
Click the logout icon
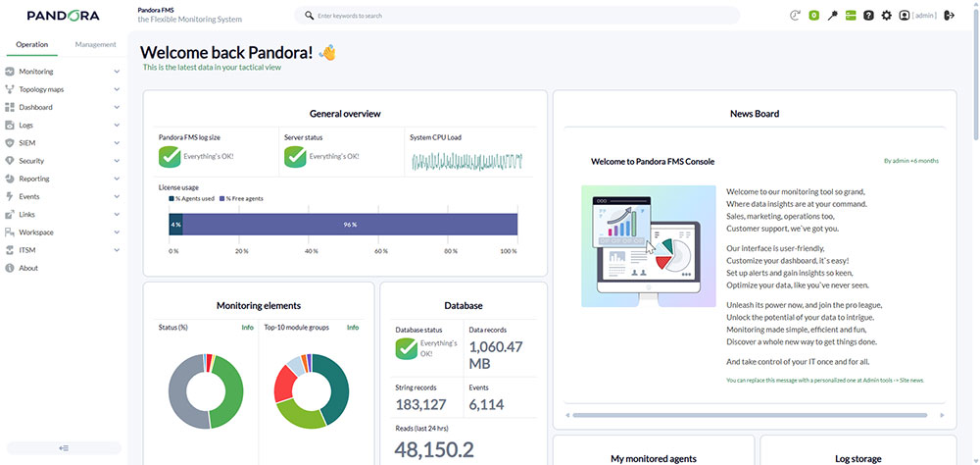click(950, 16)
